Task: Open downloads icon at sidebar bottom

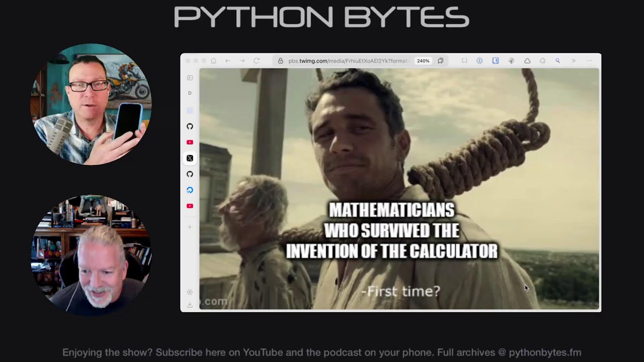Action: point(190,305)
